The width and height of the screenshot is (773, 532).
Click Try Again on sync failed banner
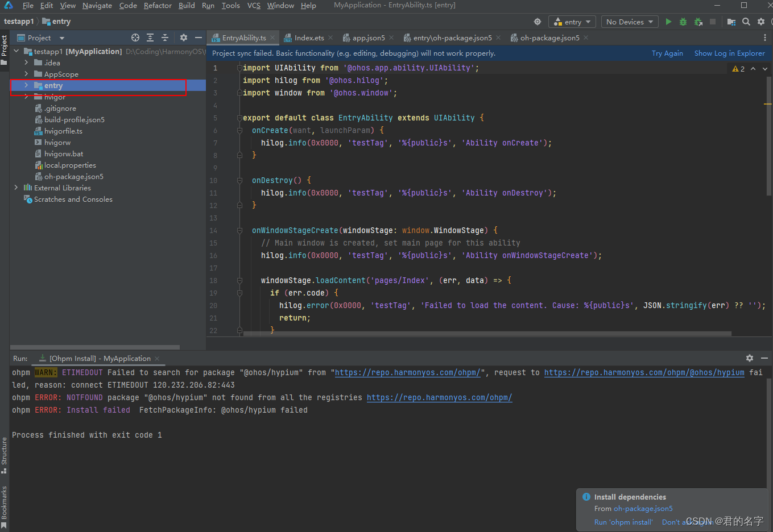667,53
